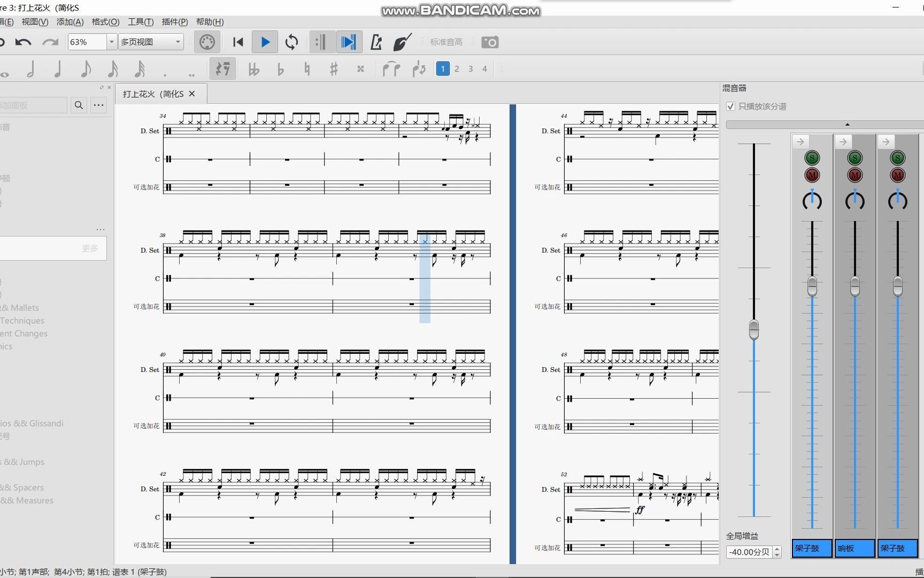Open the 格式(O) menu
The image size is (924, 578).
click(x=105, y=22)
